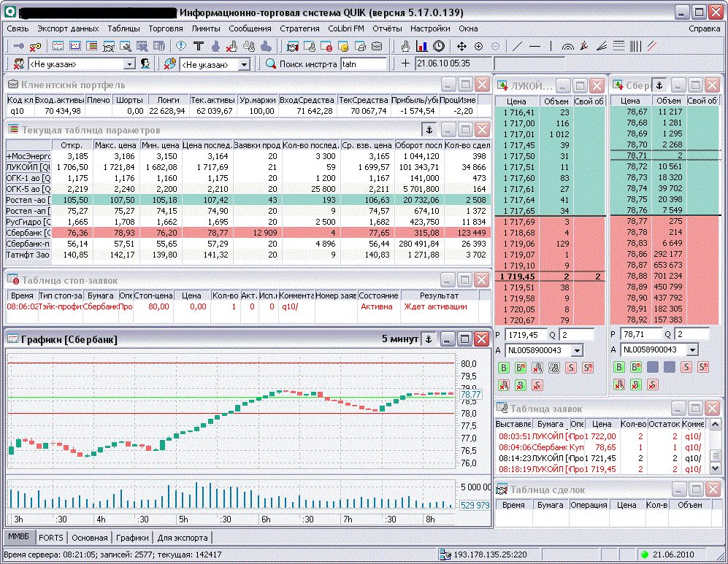The image size is (728, 564).
Task: Click the crosshair move tool icon
Action: click(x=461, y=46)
